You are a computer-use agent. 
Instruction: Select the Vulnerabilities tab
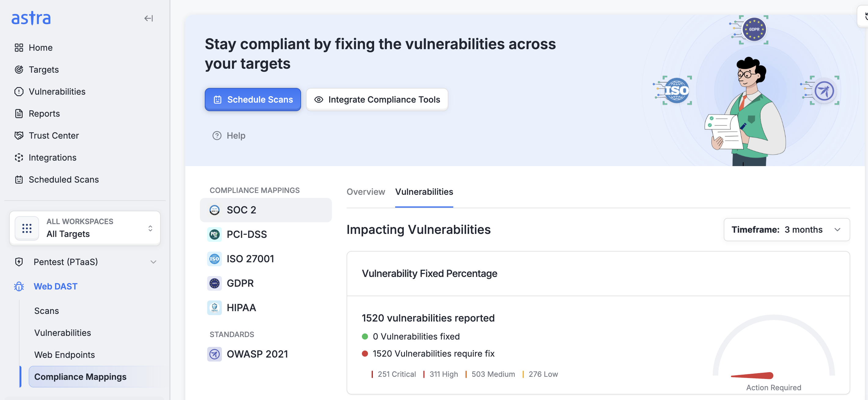[x=424, y=191]
